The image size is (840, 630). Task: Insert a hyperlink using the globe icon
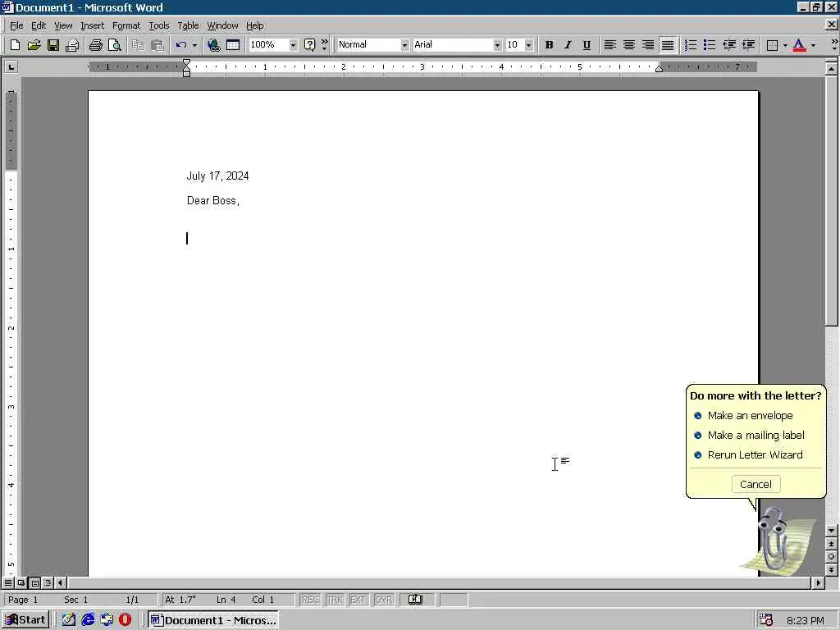coord(214,45)
